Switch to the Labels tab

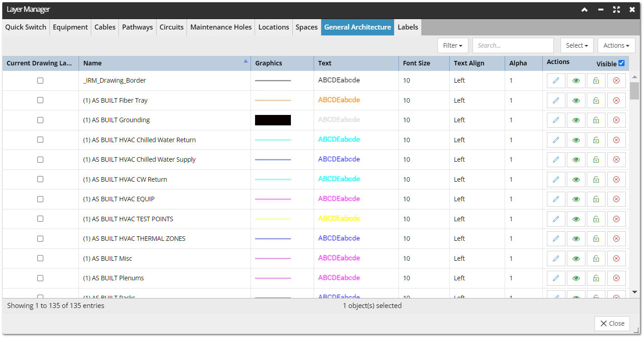tap(408, 27)
